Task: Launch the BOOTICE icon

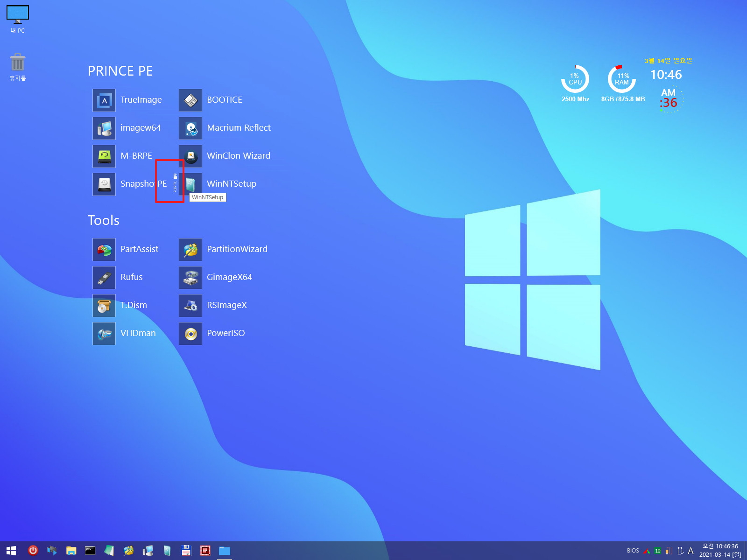Action: (190, 100)
